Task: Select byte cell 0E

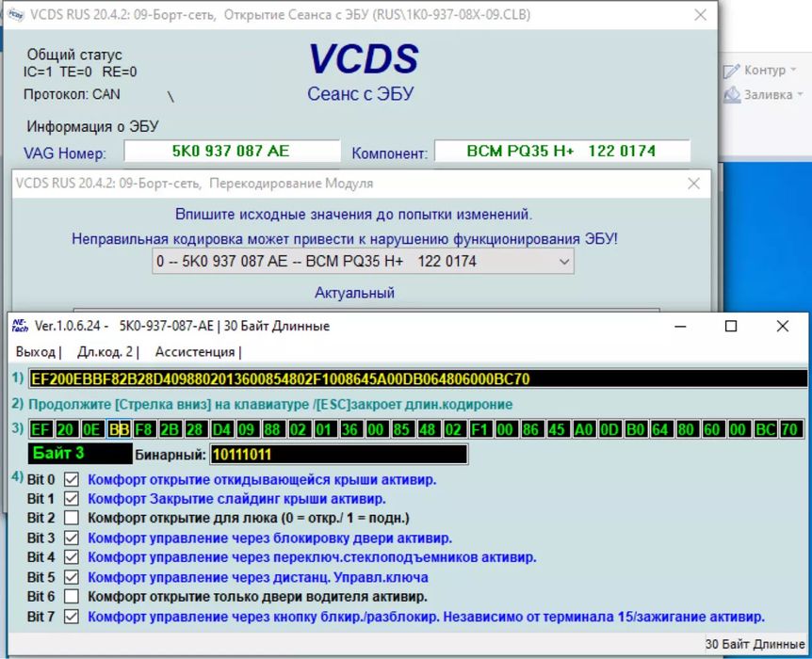Action: click(x=92, y=429)
